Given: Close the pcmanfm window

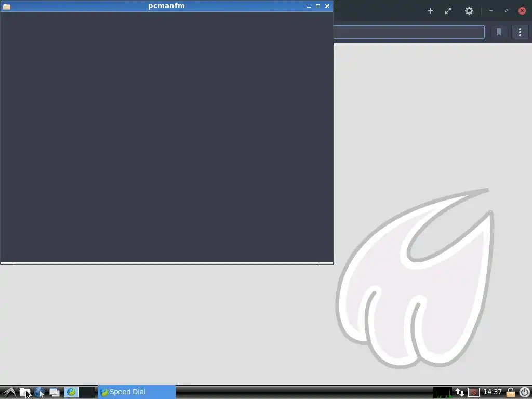Looking at the screenshot, I should (327, 6).
